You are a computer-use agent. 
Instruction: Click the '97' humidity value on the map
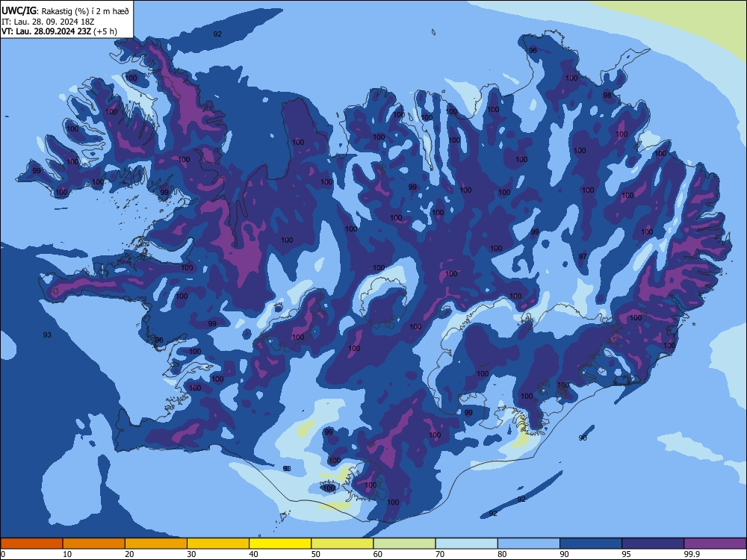pos(583,256)
